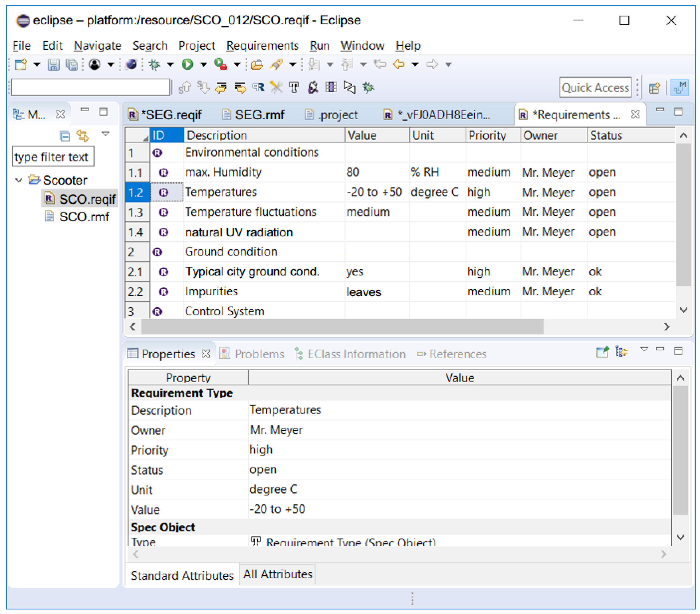Click the yellow Back arrow icon
Viewport: 700px width, 614px height.
399,64
